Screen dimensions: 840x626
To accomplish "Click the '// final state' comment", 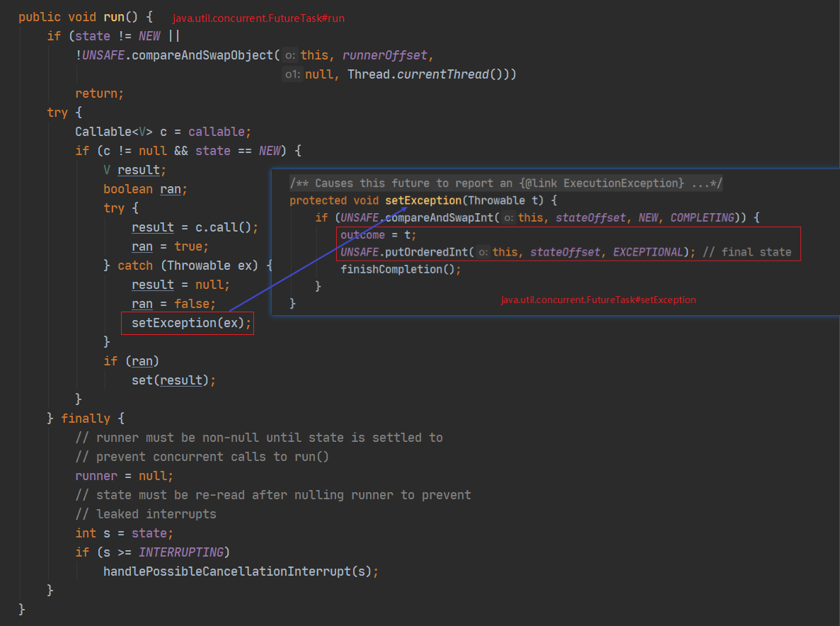I will [x=747, y=252].
